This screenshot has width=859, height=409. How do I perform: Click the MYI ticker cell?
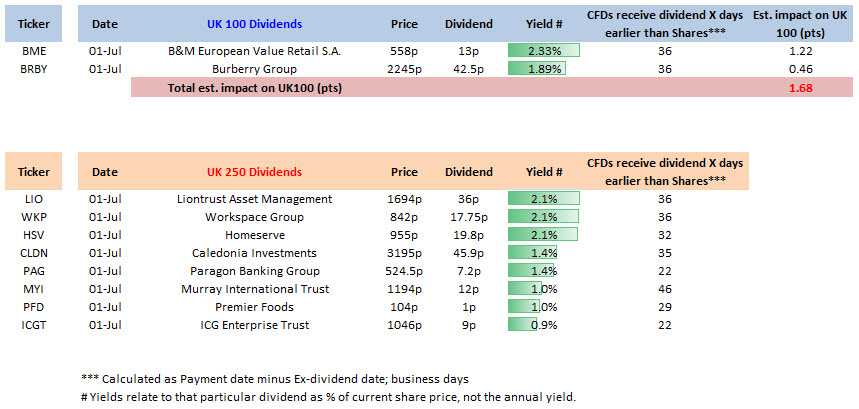click(x=33, y=289)
